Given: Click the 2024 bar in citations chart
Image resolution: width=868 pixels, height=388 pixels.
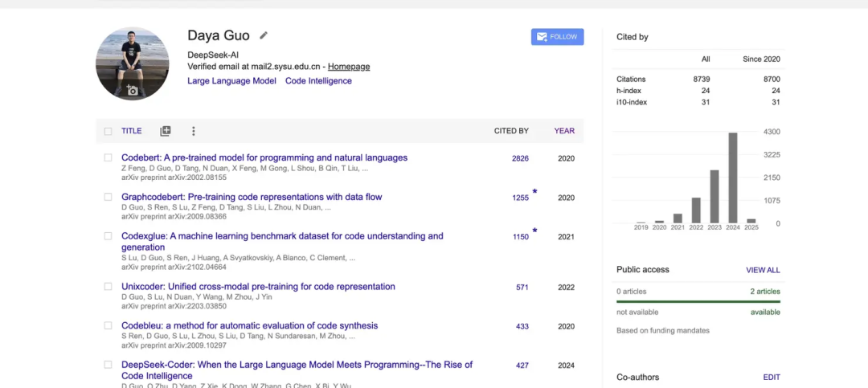Looking at the screenshot, I should (x=733, y=178).
